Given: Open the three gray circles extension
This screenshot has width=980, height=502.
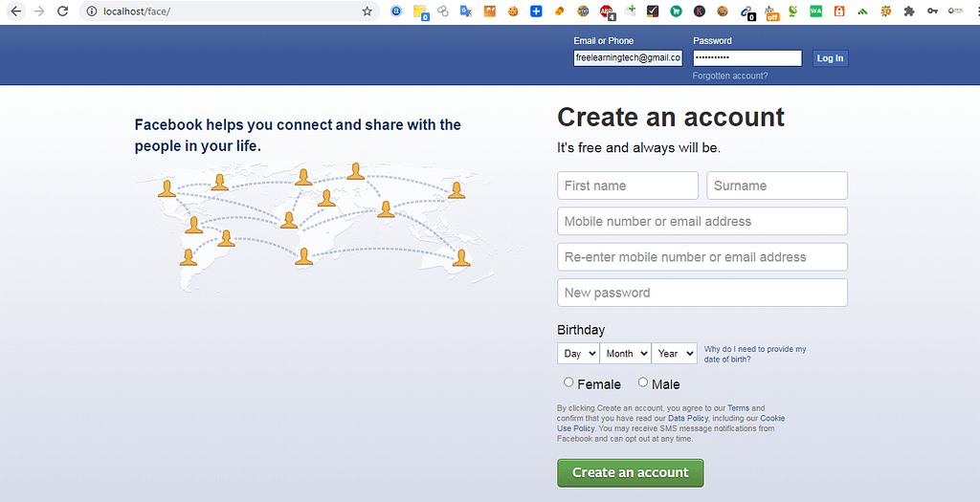Looking at the screenshot, I should click(x=443, y=11).
